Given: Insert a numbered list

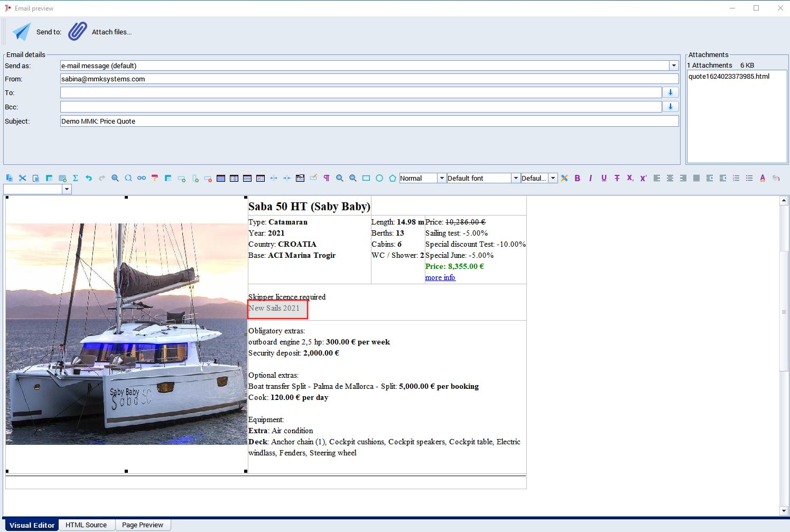Looking at the screenshot, I should tap(736, 178).
